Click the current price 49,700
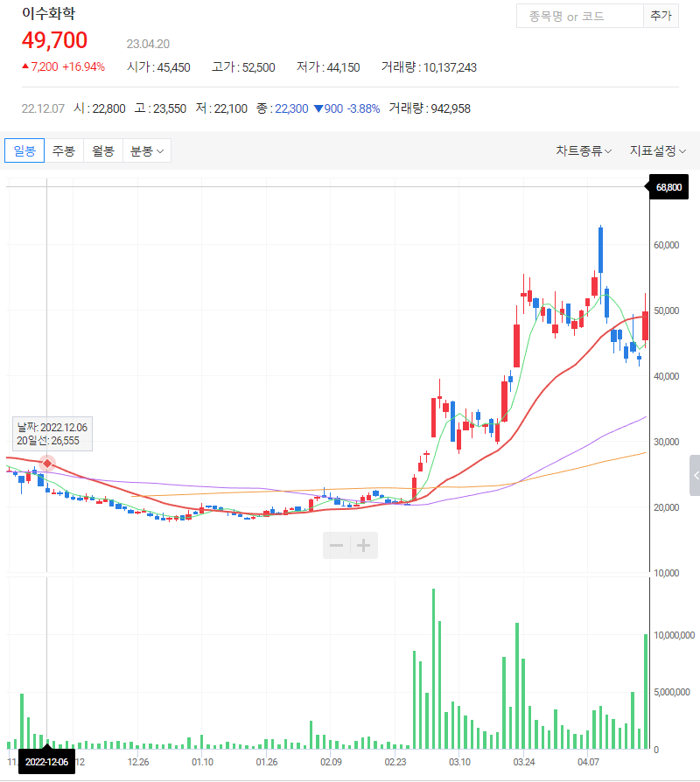Image resolution: width=700 pixels, height=782 pixels. point(54,40)
